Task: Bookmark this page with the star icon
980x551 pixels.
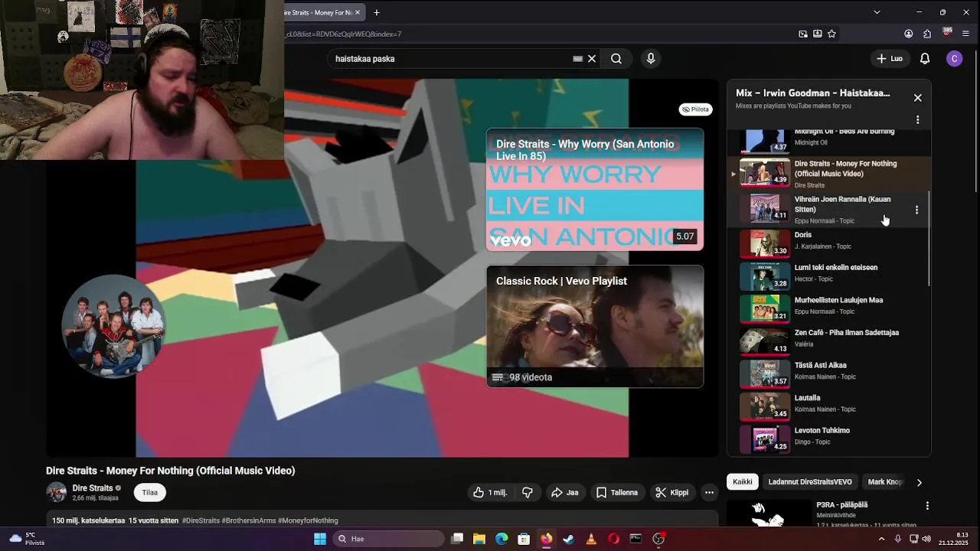Action: [831, 34]
